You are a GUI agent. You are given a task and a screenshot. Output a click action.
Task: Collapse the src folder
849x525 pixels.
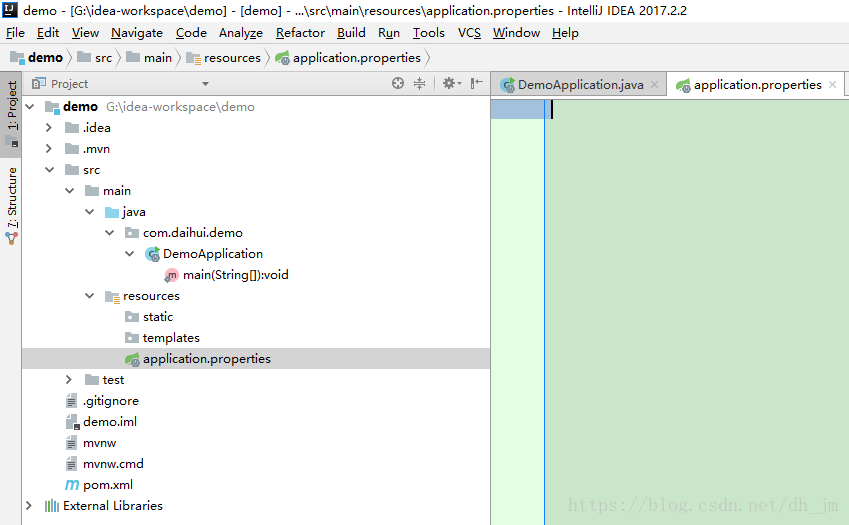pos(50,170)
